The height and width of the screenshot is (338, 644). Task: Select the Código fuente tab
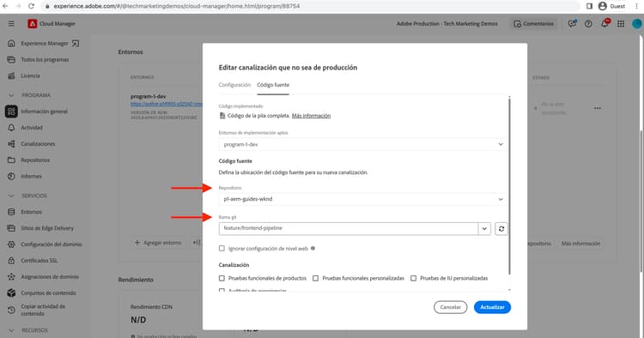273,85
